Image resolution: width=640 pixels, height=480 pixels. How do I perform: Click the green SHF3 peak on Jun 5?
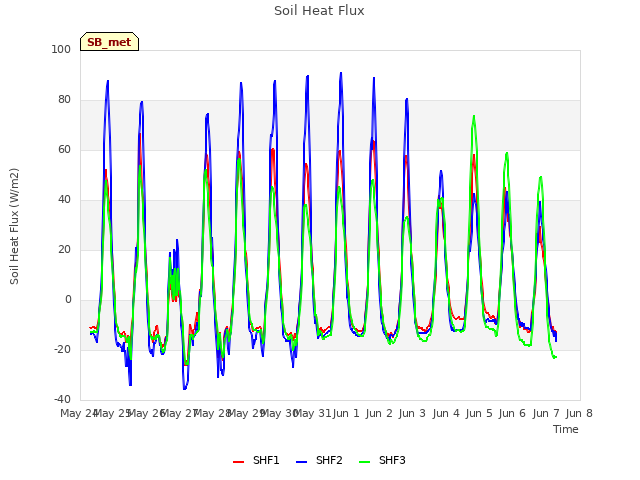(x=474, y=116)
